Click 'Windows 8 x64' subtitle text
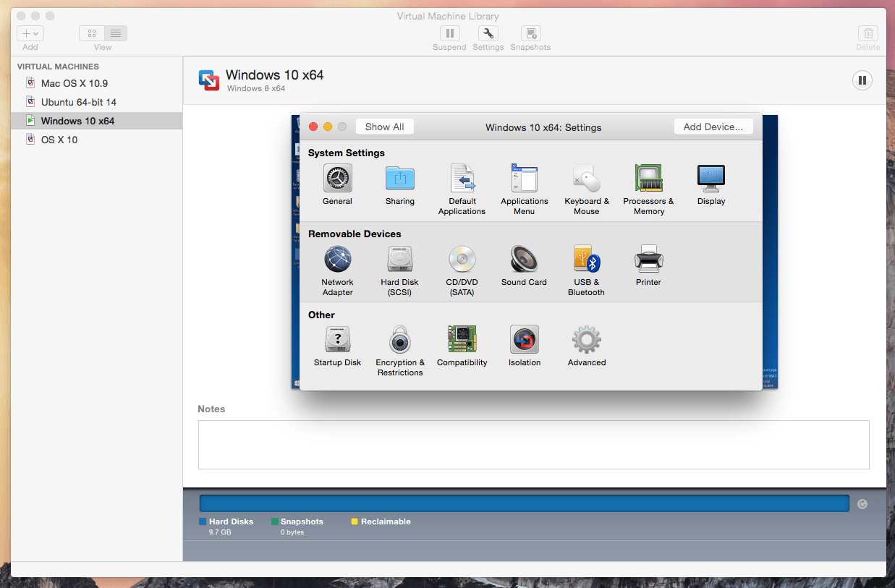The width and height of the screenshot is (895, 588). coord(256,88)
